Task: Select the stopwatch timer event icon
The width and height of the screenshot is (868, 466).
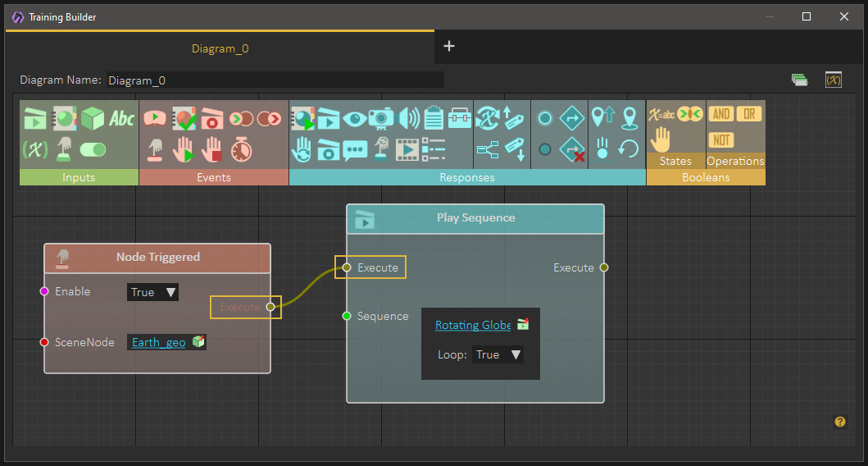Action: pyautogui.click(x=241, y=149)
